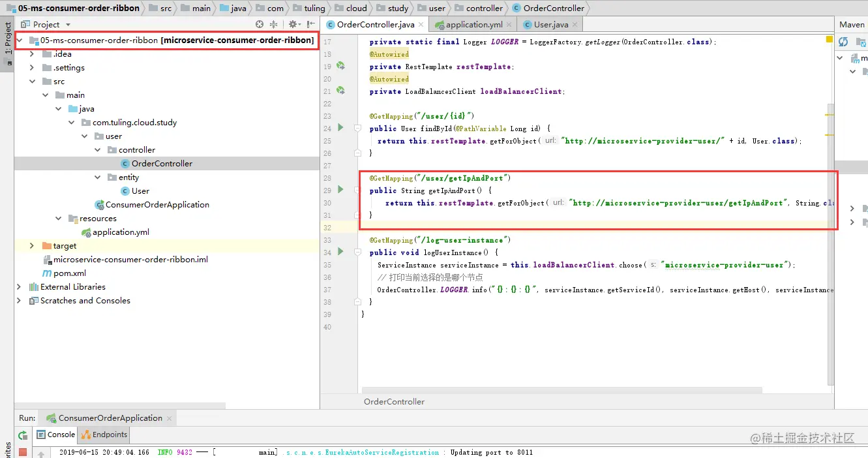Image resolution: width=868 pixels, height=458 pixels.
Task: Fold the logUserInstance method in the gutter
Action: [x=357, y=252]
